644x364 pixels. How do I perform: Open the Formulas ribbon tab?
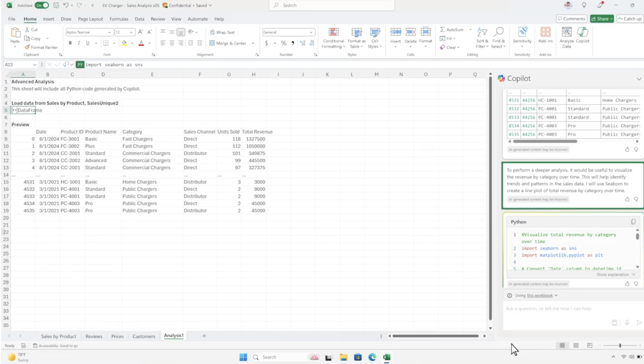coord(119,19)
